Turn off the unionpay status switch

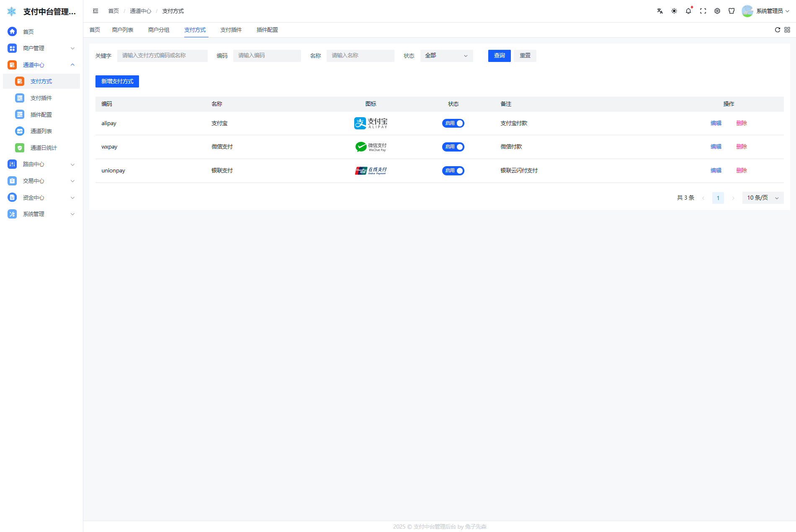pyautogui.click(x=453, y=171)
